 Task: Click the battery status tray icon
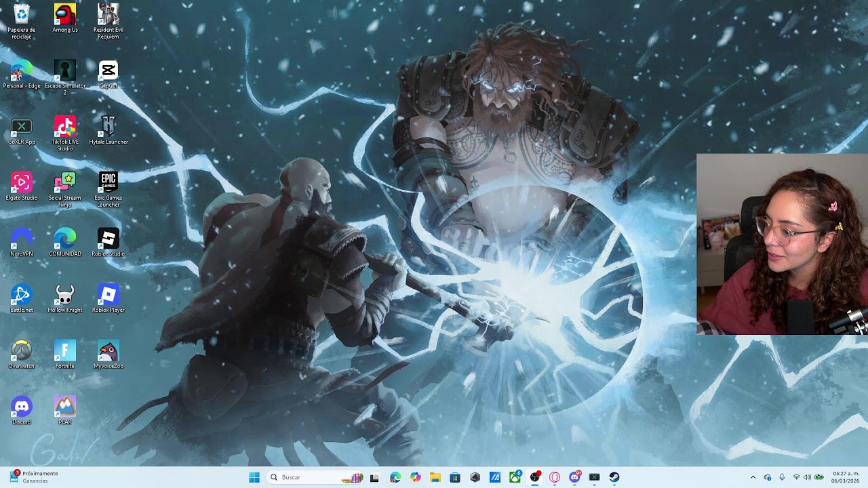coord(819,477)
